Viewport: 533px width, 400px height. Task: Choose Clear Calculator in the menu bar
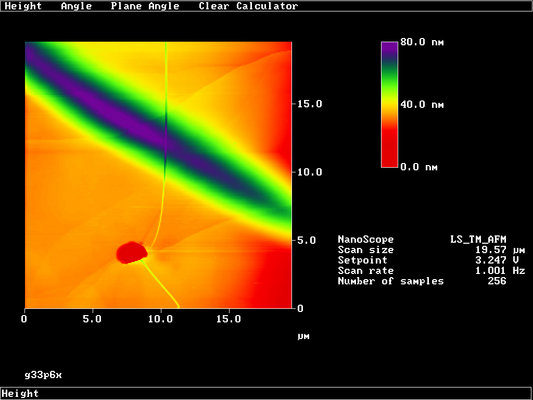(248, 6)
